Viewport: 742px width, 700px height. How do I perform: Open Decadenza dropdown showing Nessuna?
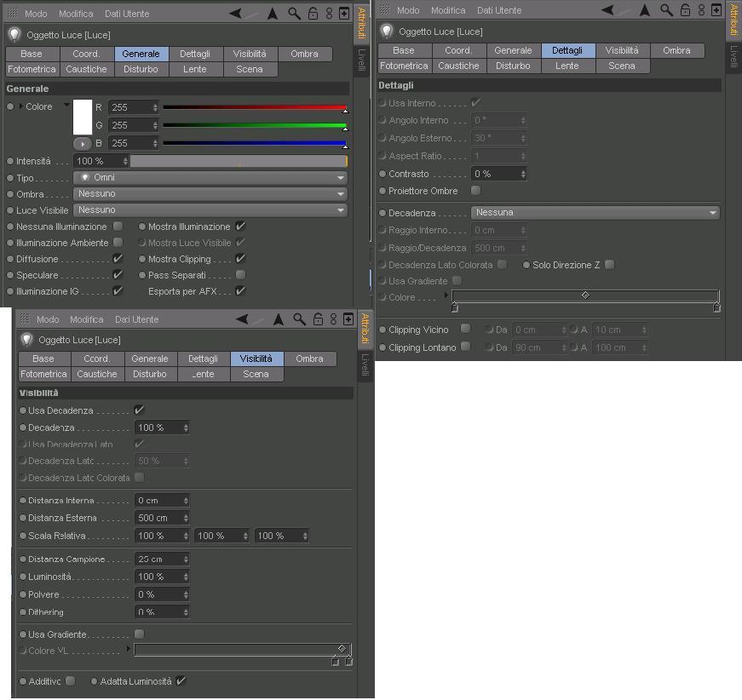click(595, 213)
